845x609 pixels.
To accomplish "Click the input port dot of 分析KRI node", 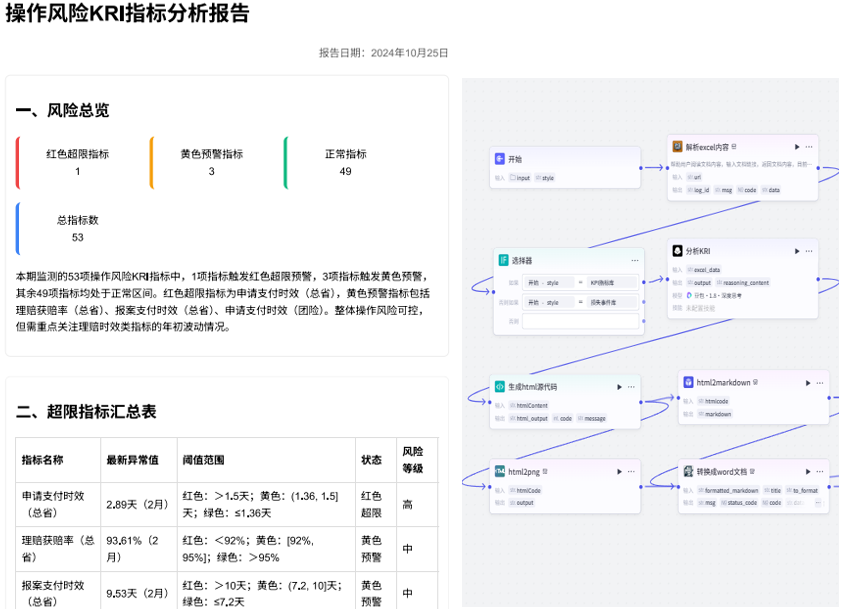I will 667,279.
